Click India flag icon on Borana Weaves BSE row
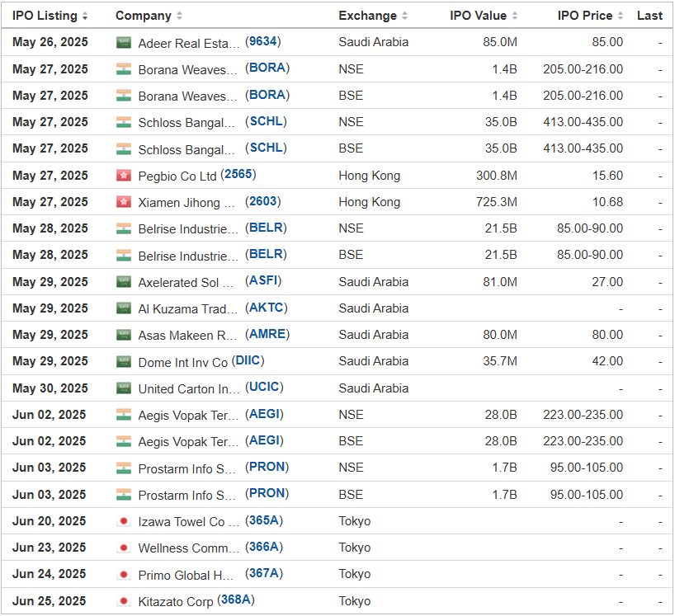675x616 pixels. pyautogui.click(x=124, y=96)
